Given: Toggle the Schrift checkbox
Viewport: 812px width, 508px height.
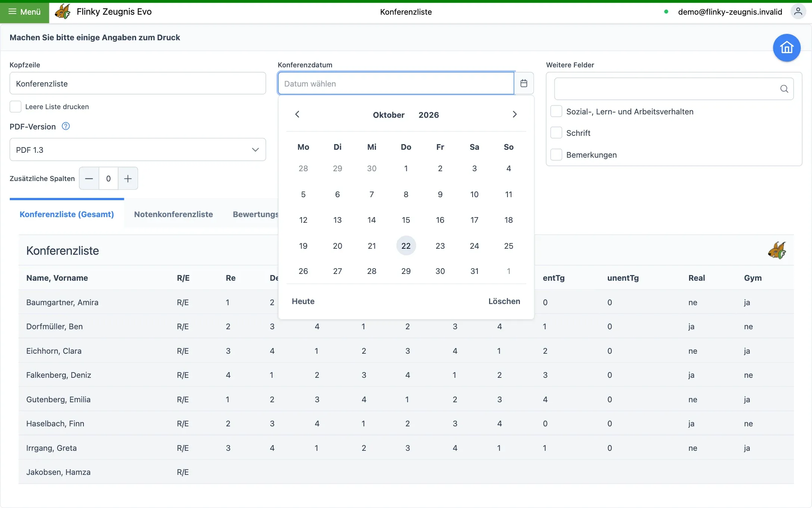Looking at the screenshot, I should (556, 133).
